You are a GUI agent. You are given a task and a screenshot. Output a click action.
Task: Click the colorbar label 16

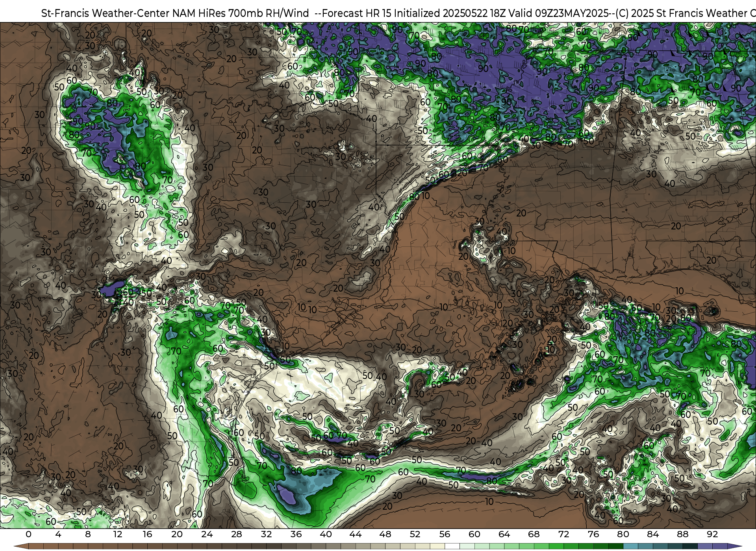147,534
